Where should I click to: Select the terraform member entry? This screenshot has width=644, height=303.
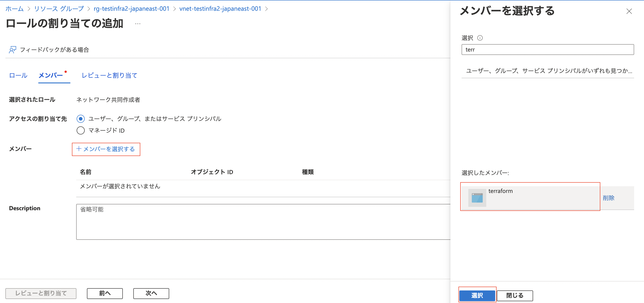click(525, 197)
